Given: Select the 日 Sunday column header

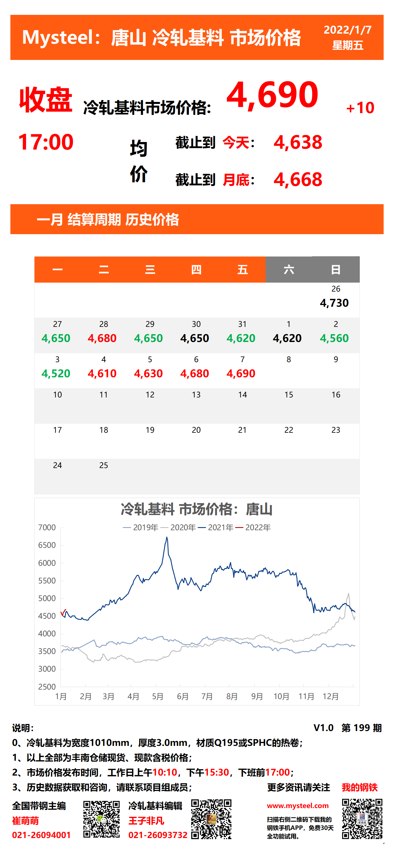Looking at the screenshot, I should pyautogui.click(x=336, y=269).
